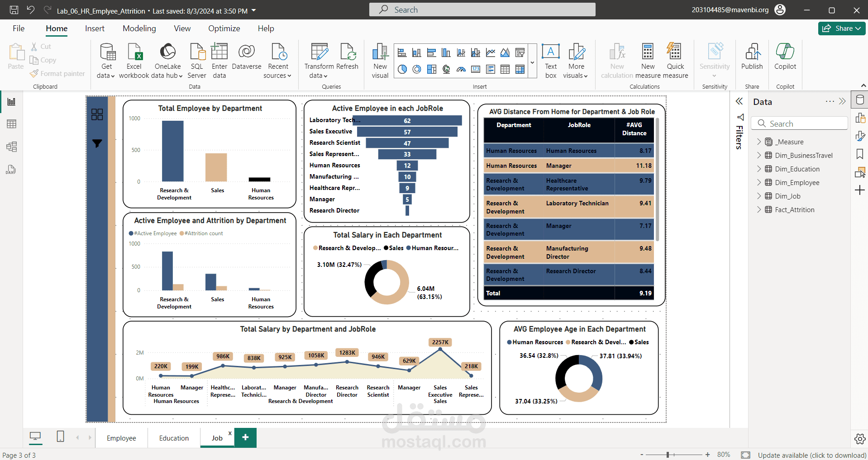Open DAX query view
Screen dimensions: 868x460
[x=11, y=169]
